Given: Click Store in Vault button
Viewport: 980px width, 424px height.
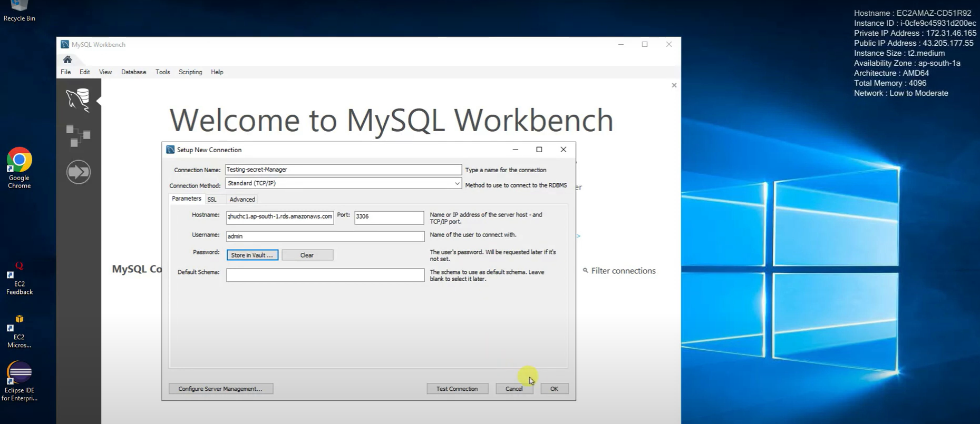Looking at the screenshot, I should [253, 255].
